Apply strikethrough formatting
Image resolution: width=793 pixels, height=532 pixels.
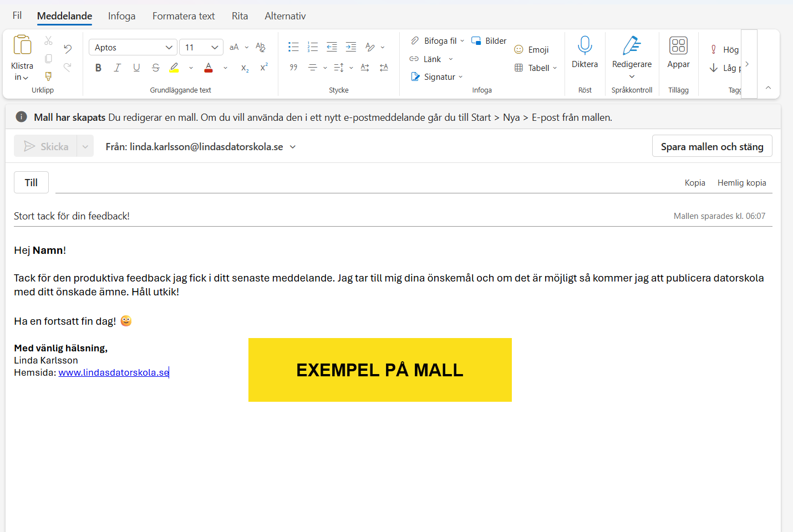pos(156,68)
